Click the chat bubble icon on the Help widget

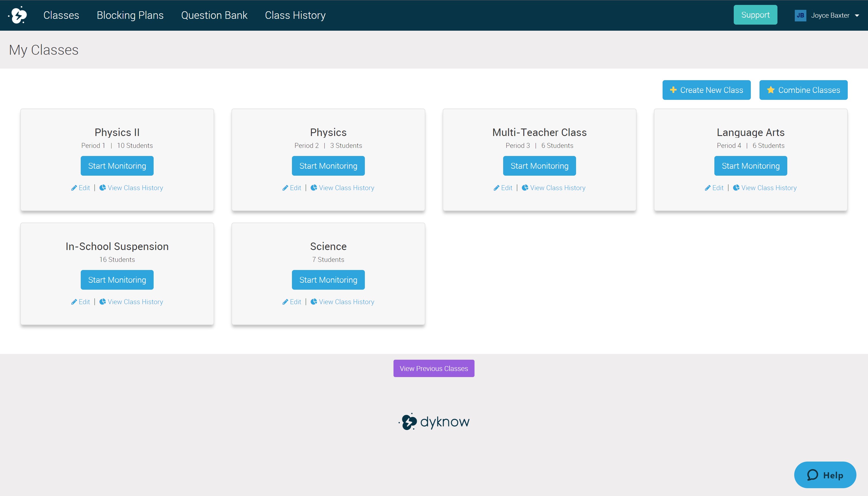[x=812, y=475]
